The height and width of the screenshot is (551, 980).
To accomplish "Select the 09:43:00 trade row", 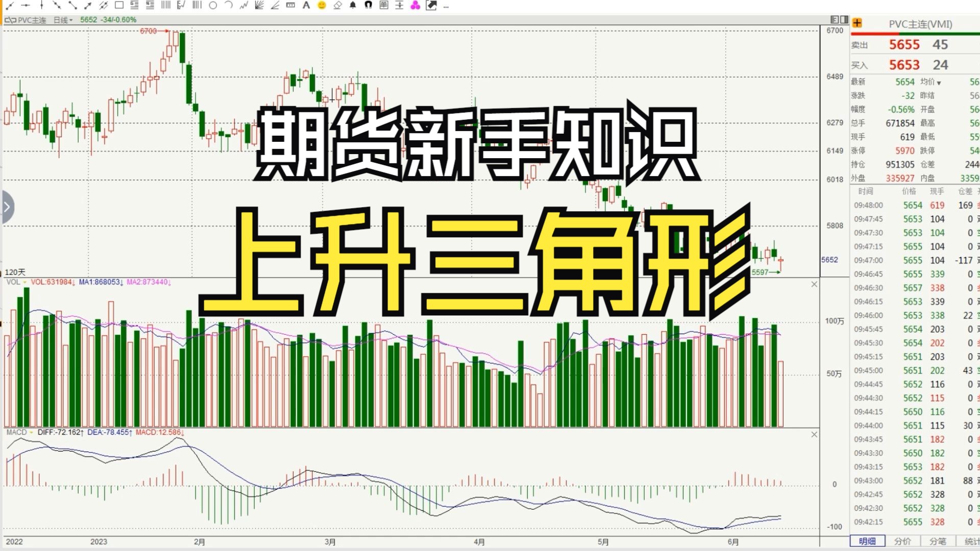I will (915, 481).
